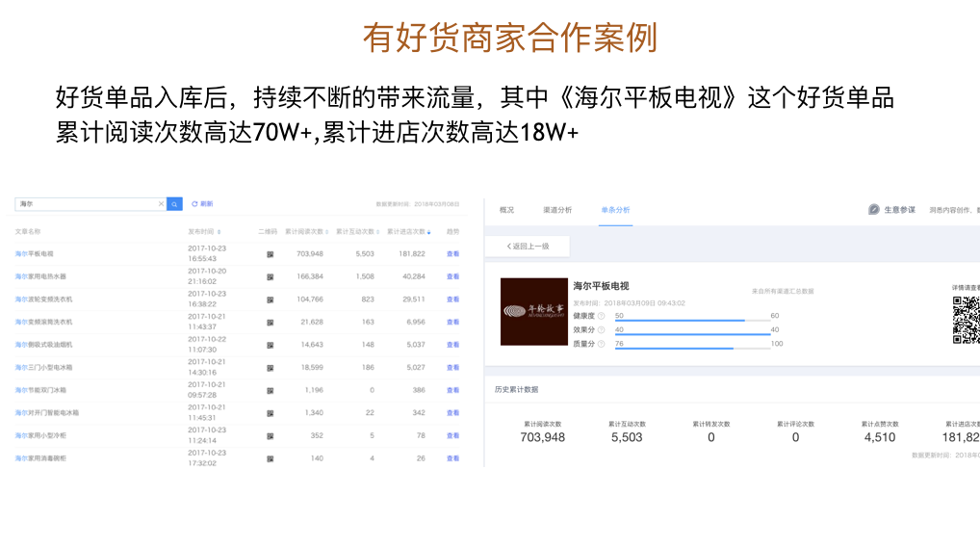This screenshot has height=547, width=980.
Task: Open 海尔家用小型冷柜 article link
Action: (40, 435)
